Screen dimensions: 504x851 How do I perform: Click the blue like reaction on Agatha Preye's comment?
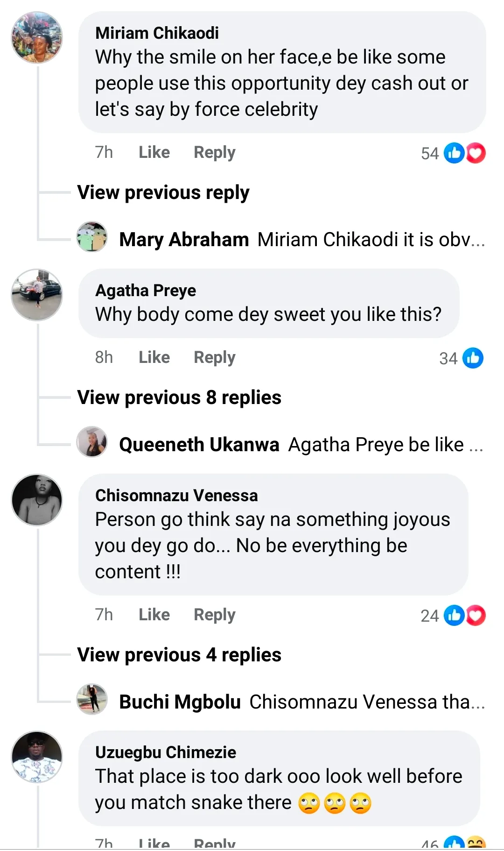[x=473, y=358]
